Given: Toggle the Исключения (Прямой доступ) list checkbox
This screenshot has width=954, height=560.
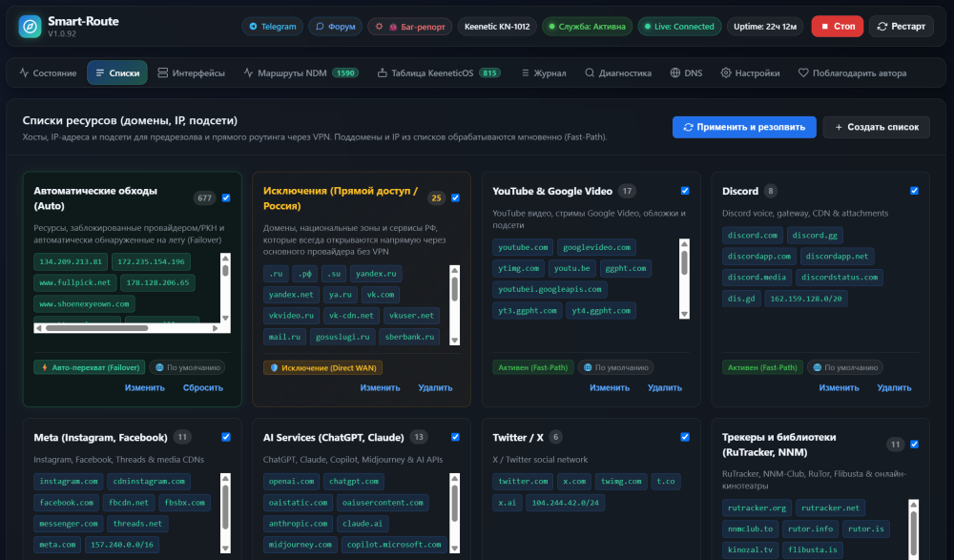Looking at the screenshot, I should [x=455, y=197].
